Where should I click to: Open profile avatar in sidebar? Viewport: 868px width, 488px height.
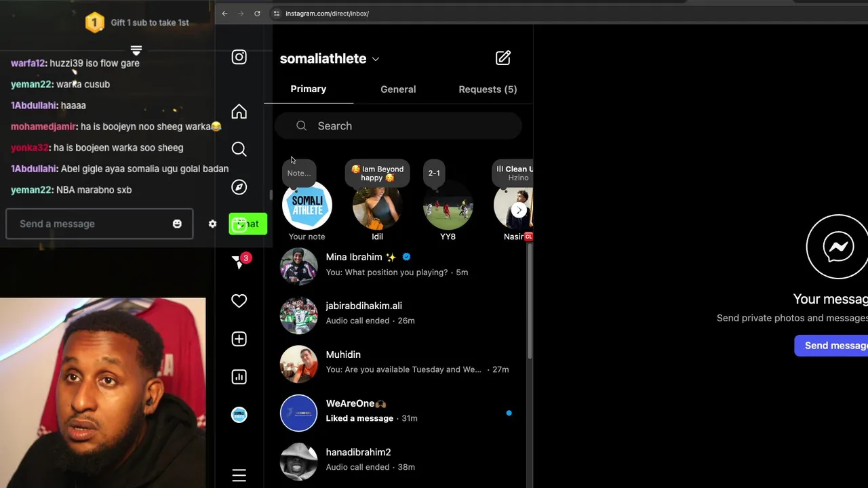pos(239,415)
